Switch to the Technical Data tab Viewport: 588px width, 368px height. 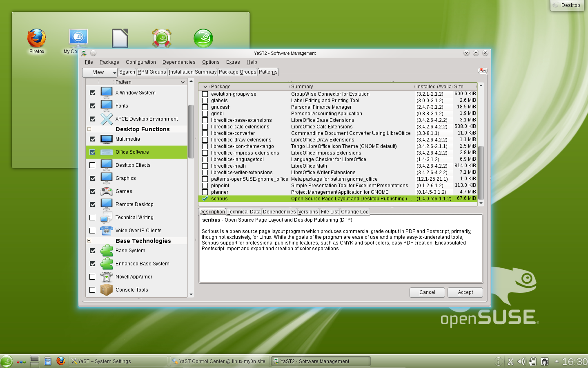244,212
